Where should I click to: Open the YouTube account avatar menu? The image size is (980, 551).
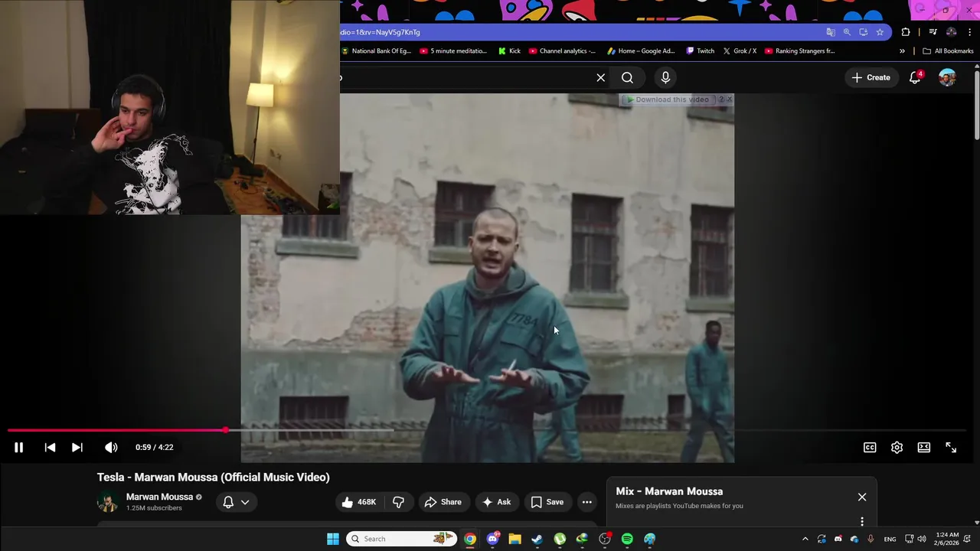[947, 77]
